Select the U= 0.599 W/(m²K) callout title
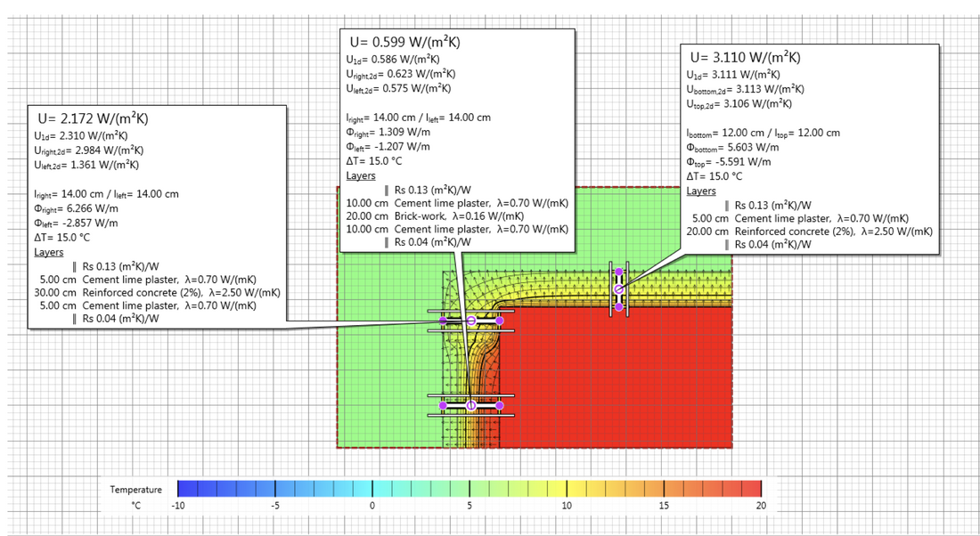This screenshot has height=536, width=980. [404, 42]
